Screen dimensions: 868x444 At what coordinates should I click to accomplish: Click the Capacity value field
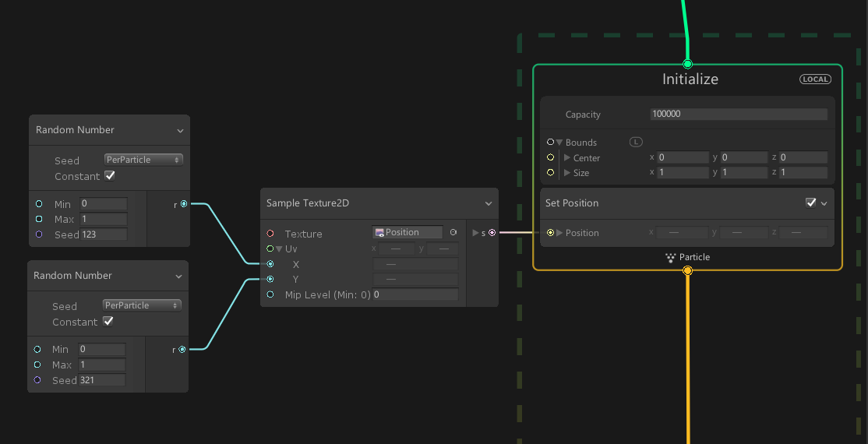pos(738,115)
